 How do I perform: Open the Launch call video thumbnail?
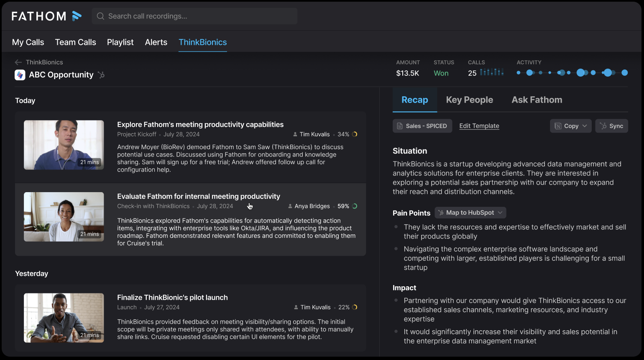click(64, 318)
